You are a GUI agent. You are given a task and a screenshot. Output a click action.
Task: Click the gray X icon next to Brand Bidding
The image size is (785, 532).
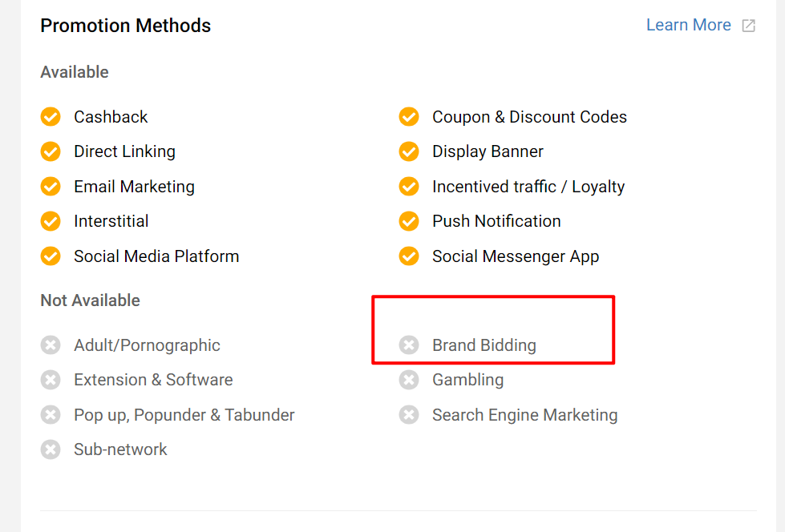pos(409,345)
